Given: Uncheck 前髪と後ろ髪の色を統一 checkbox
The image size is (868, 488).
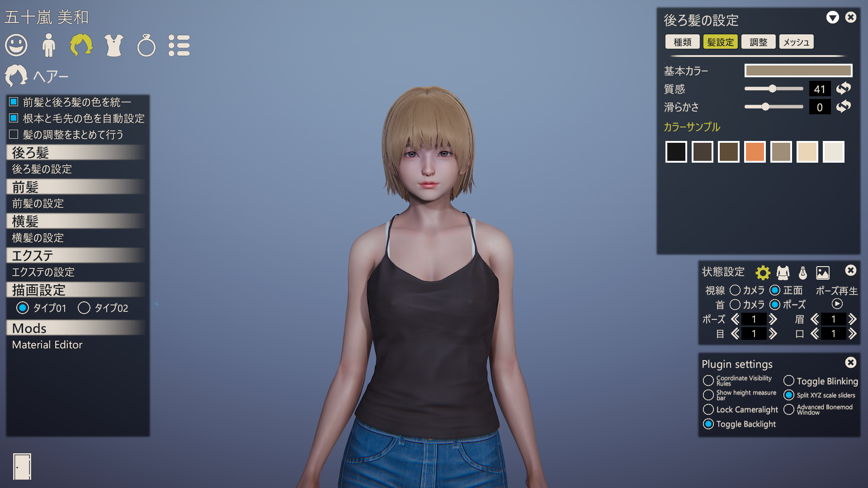Looking at the screenshot, I should 14,102.
